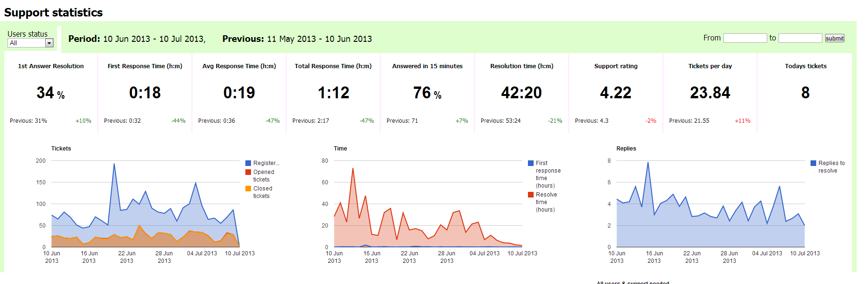The width and height of the screenshot is (868, 284).
Task: Click the Support rating 4.22 value
Action: 616,93
